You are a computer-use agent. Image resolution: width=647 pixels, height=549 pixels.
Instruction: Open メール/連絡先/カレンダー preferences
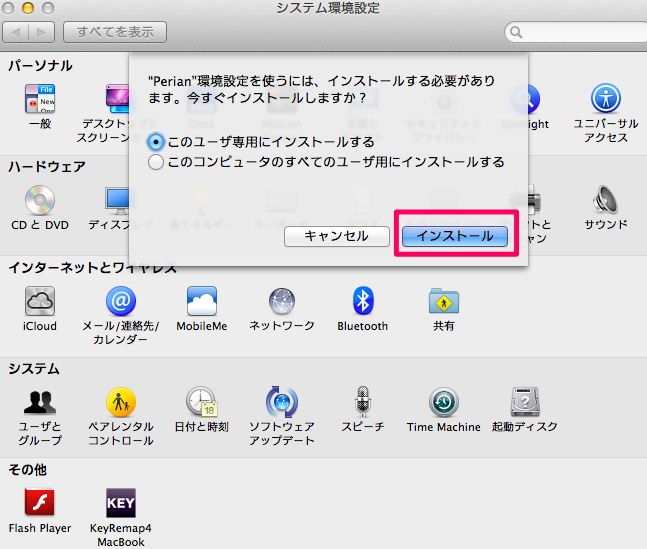click(120, 301)
